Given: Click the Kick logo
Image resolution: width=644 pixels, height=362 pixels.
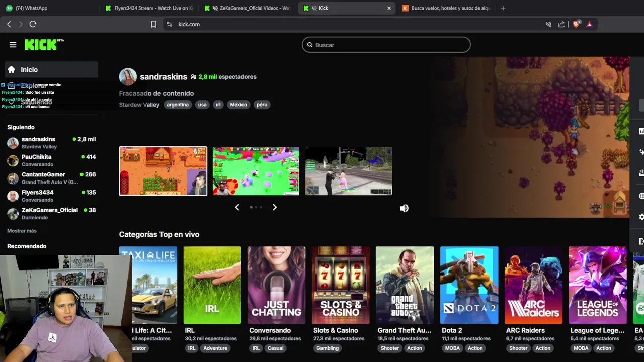Looking at the screenshot, I should [x=44, y=45].
